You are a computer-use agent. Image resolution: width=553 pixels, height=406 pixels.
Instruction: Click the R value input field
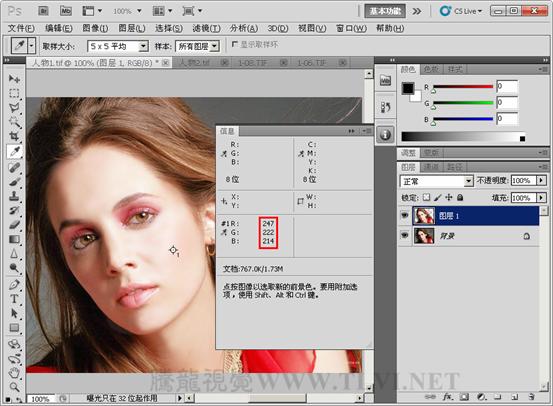[x=507, y=86]
